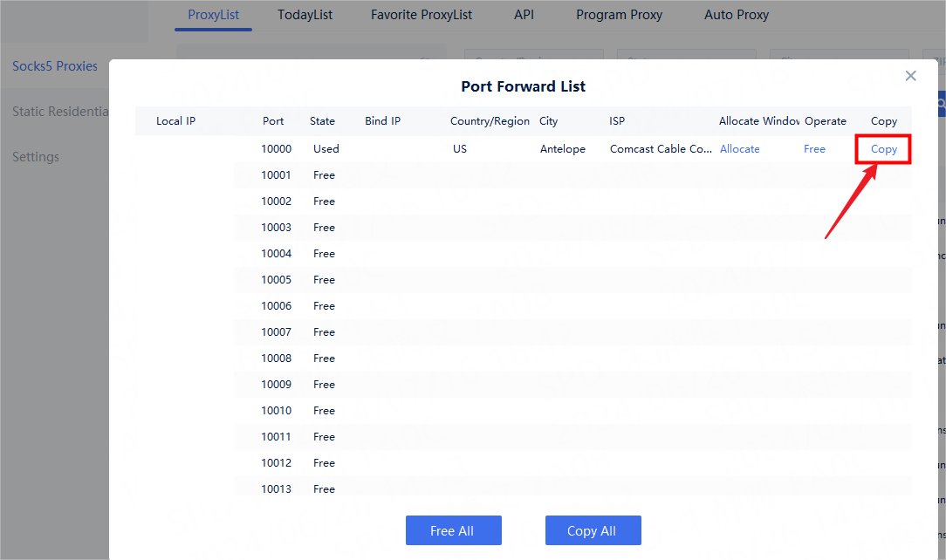Viewport: 946px width, 560px height.
Task: Click Copy link for port 10000
Action: pyautogui.click(x=884, y=149)
